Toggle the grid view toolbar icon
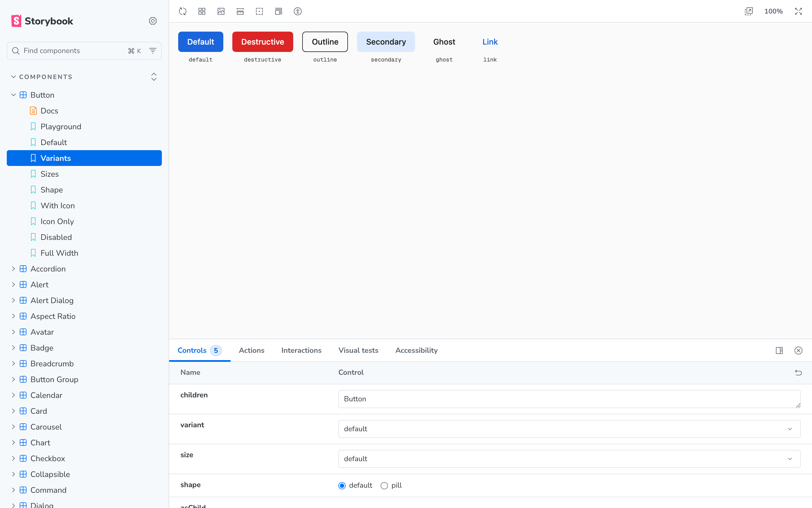 (202, 11)
